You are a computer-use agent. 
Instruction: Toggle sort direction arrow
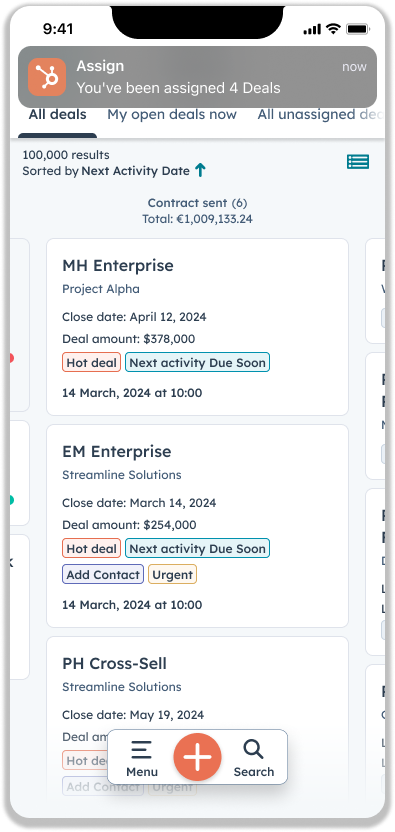coord(200,170)
